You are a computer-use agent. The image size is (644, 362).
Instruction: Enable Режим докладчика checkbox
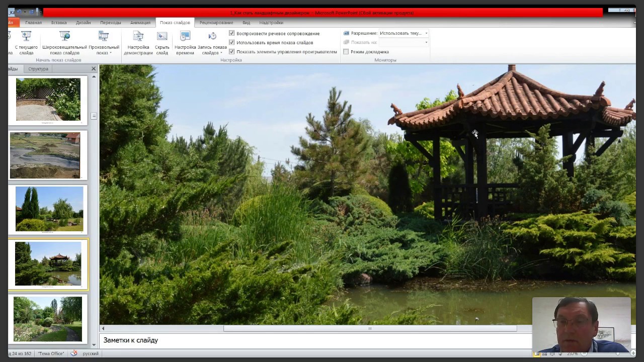pyautogui.click(x=346, y=52)
